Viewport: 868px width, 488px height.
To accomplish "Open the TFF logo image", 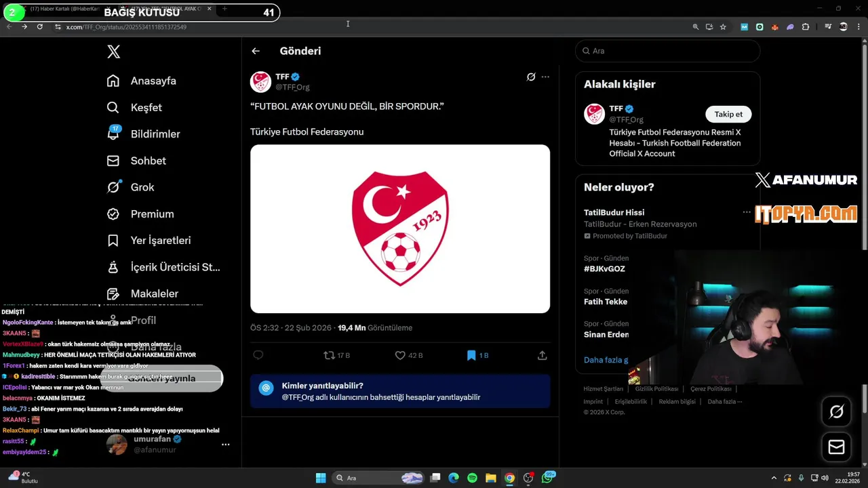I will click(400, 229).
